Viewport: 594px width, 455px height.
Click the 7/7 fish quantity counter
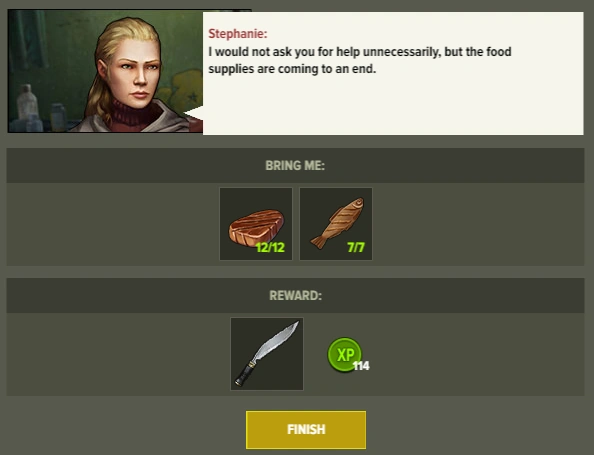(356, 247)
